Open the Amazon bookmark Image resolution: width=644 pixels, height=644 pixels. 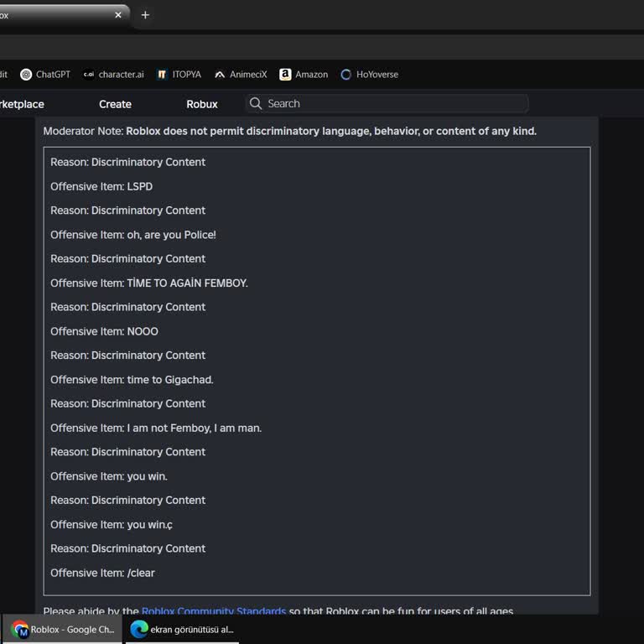pyautogui.click(x=304, y=75)
